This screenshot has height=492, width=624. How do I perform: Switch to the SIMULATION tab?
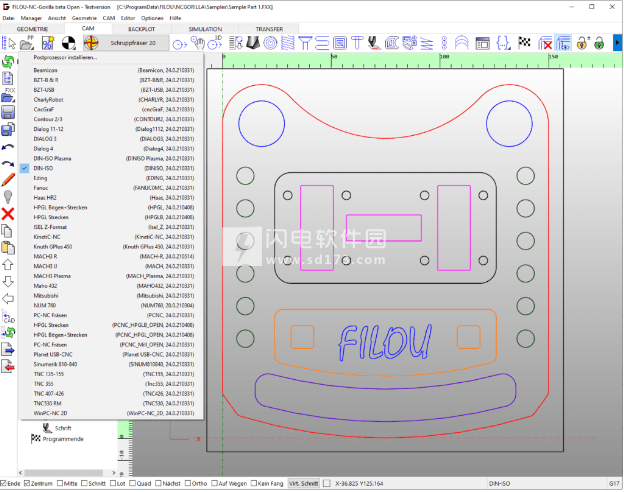206,30
